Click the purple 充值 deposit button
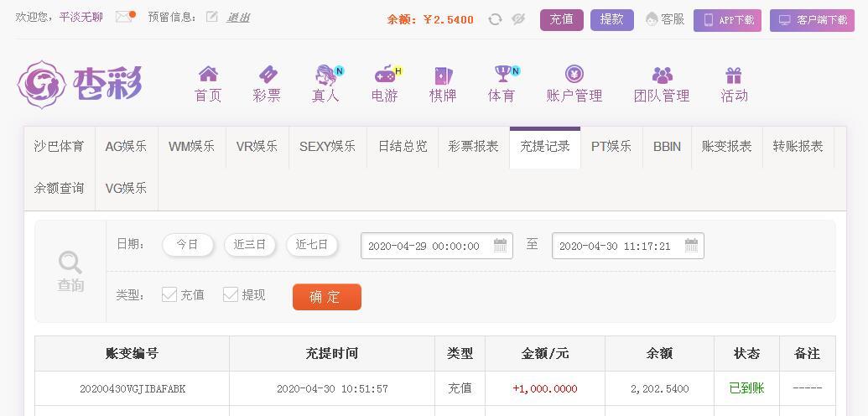This screenshot has width=868, height=416. [561, 19]
